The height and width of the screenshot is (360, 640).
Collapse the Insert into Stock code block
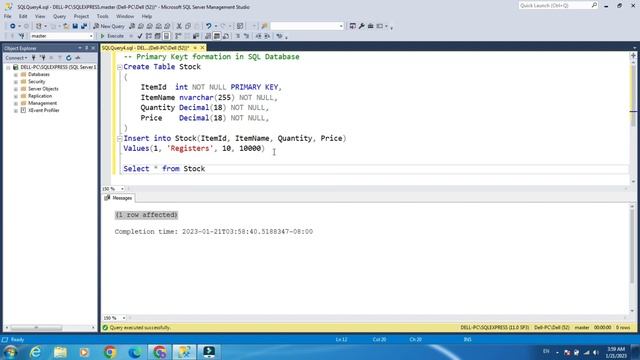point(120,139)
